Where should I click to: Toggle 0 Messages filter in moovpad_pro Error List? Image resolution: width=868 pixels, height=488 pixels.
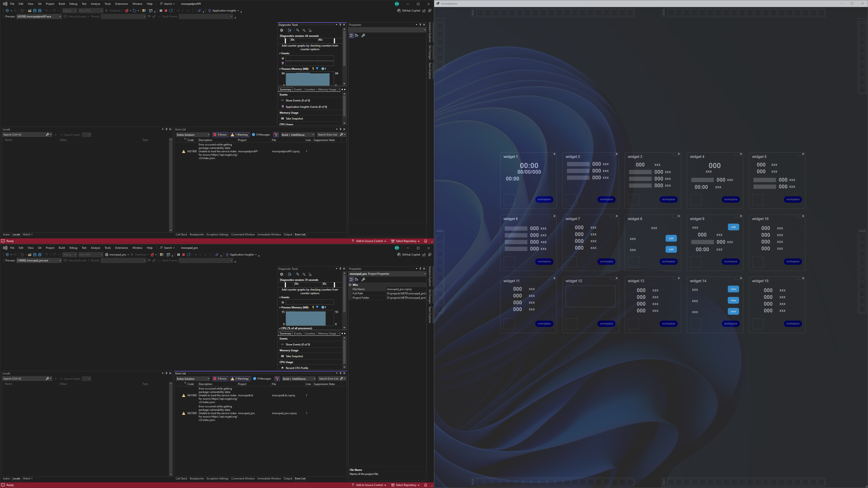262,379
